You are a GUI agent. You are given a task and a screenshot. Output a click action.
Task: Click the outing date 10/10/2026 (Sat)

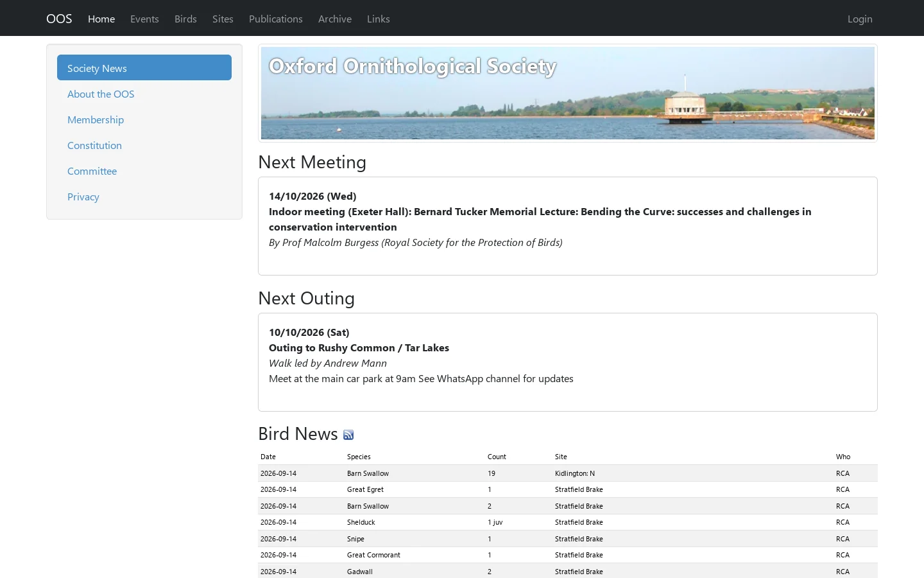[309, 332]
